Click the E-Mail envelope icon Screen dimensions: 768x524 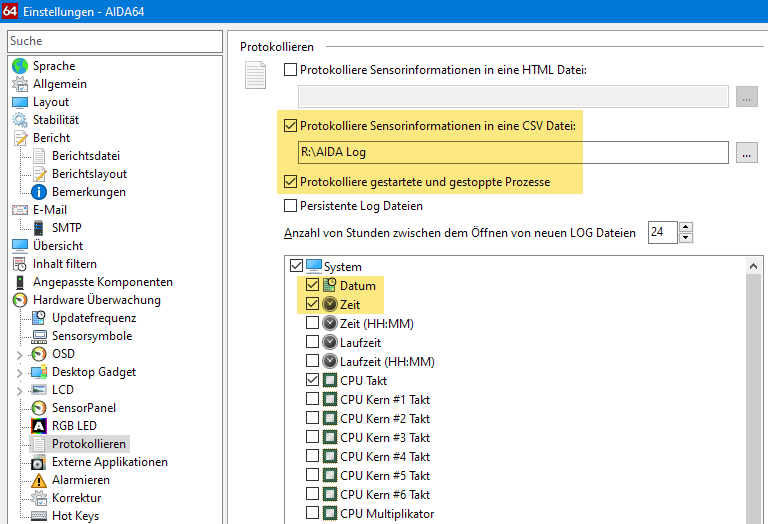coord(20,210)
